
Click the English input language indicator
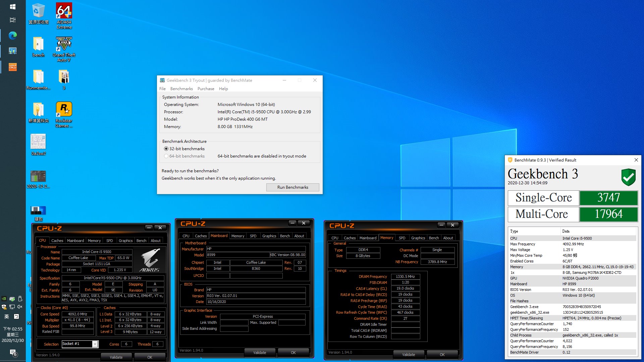point(6,316)
